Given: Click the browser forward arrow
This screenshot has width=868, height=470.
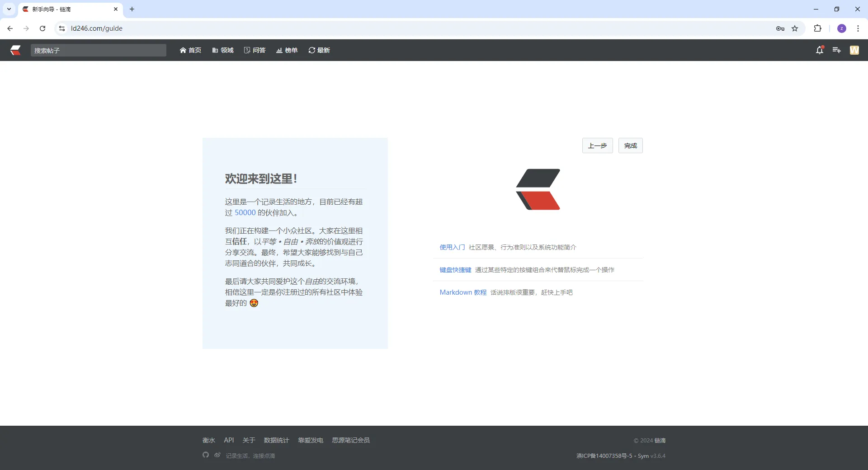Looking at the screenshot, I should click(26, 28).
